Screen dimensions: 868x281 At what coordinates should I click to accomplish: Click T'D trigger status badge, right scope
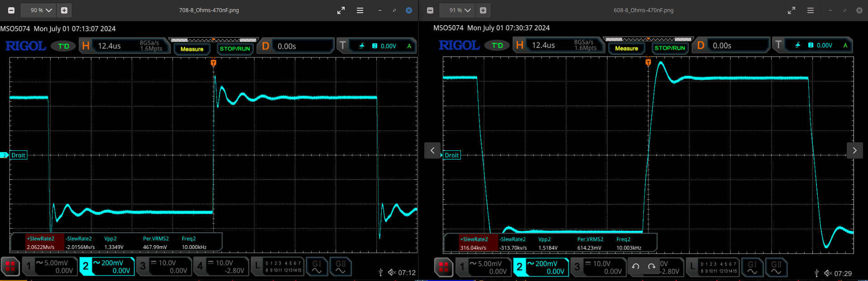pyautogui.click(x=497, y=45)
